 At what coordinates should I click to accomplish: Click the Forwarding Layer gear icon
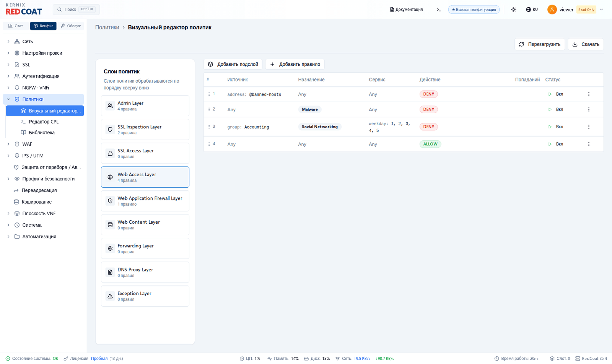click(x=110, y=249)
